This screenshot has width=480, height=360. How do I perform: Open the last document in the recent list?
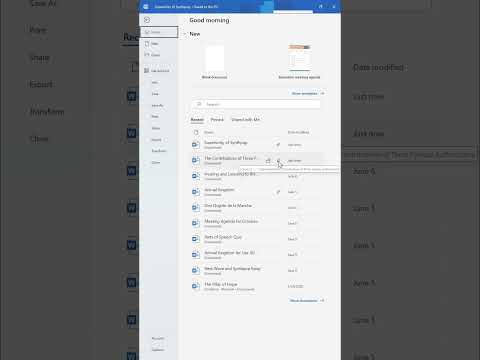coord(257,286)
